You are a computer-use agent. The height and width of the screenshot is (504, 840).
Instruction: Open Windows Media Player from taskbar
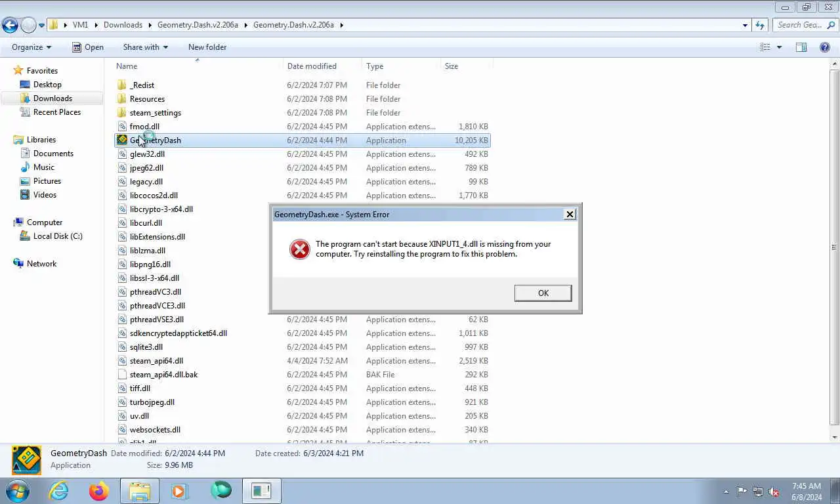click(x=180, y=491)
